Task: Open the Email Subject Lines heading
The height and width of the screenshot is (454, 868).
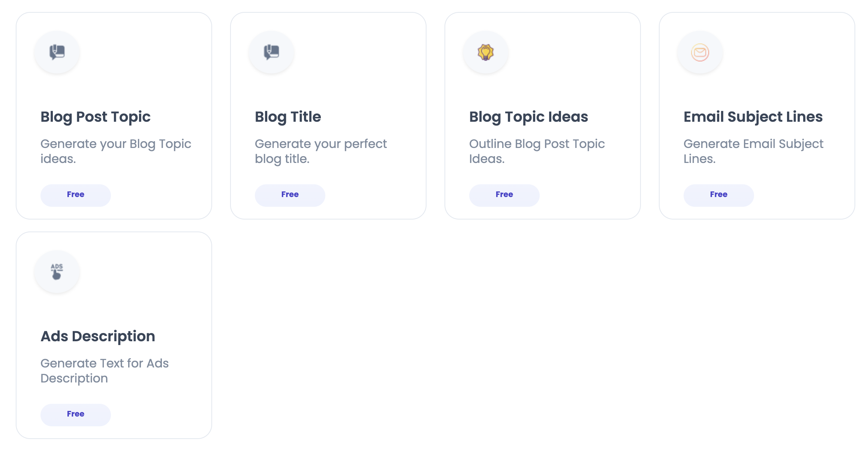Action: [753, 117]
